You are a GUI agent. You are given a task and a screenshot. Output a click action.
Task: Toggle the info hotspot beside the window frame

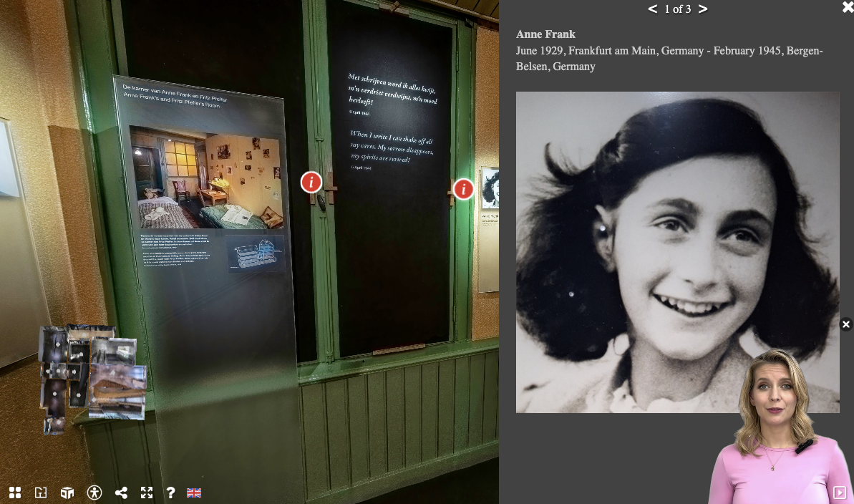coord(463,189)
